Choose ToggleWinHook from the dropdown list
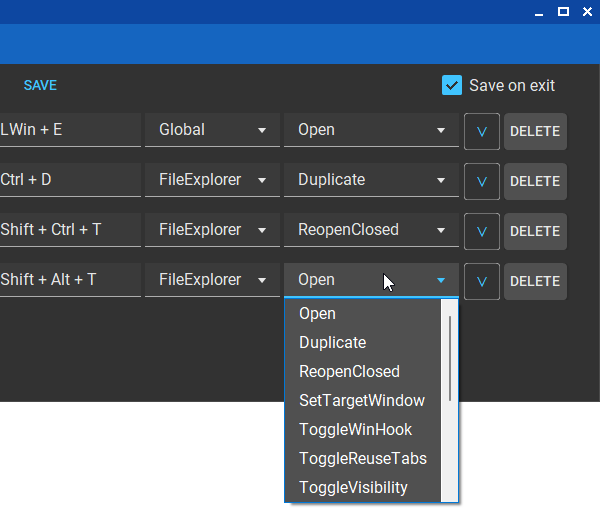This screenshot has width=600, height=516. click(x=363, y=429)
